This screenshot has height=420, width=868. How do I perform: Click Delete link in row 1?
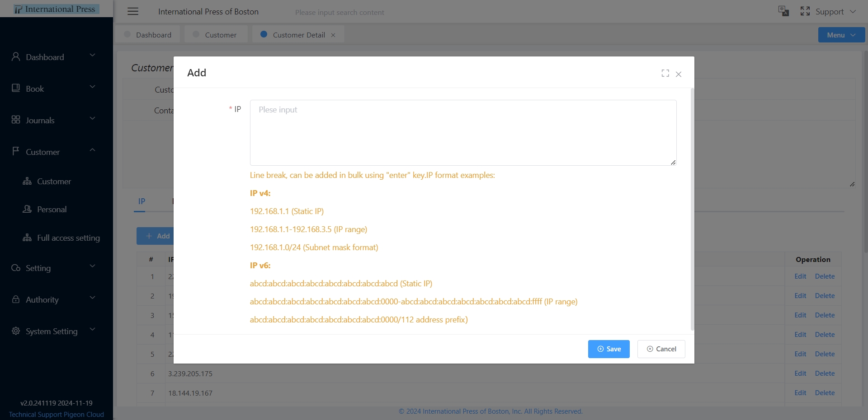click(825, 276)
